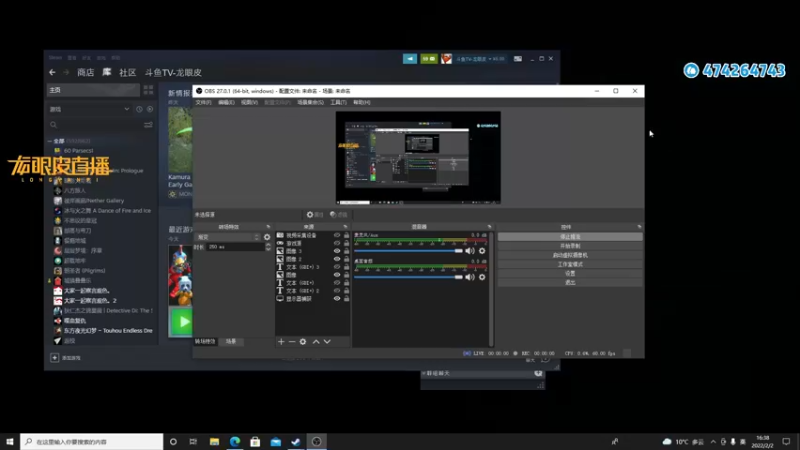This screenshot has height=450, width=800.
Task: Open File Explorer from the taskbar
Action: 214,441
